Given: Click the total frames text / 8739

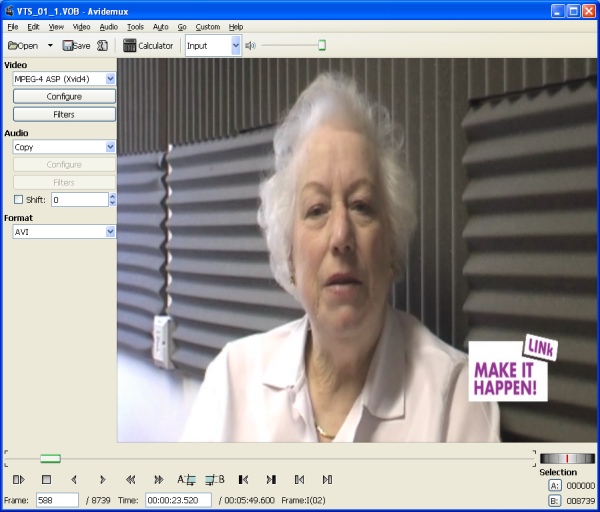Looking at the screenshot, I should coord(98,500).
